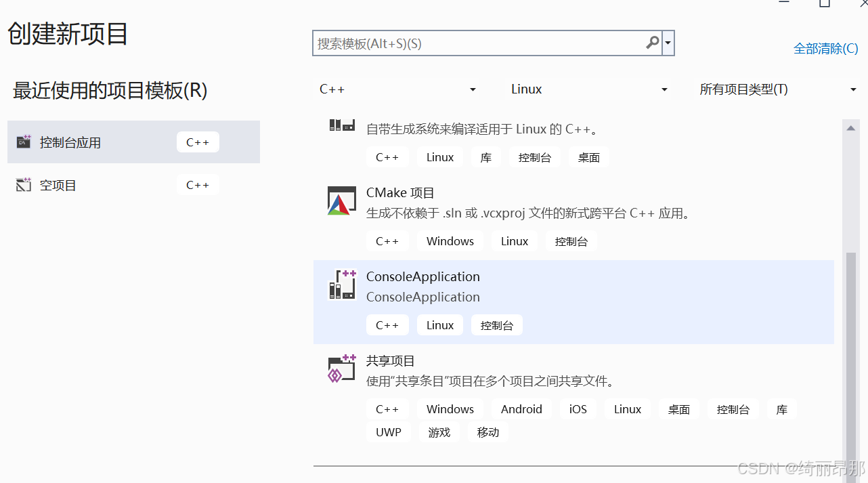
Task: Click the 生成不依赖于 .sln description text
Action: (529, 213)
